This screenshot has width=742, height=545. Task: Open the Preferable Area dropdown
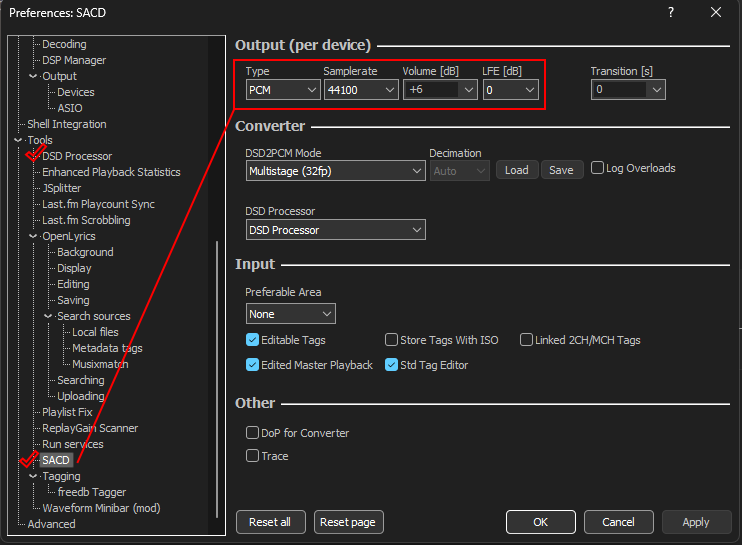coord(290,314)
